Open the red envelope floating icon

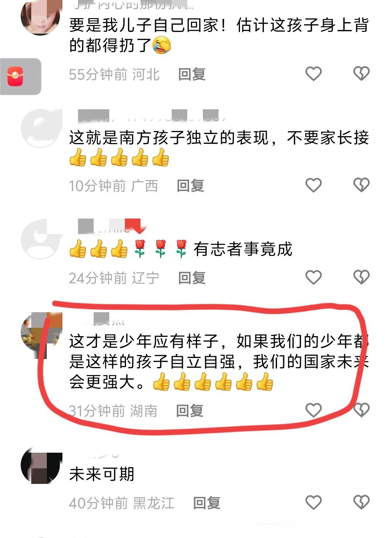[16, 77]
